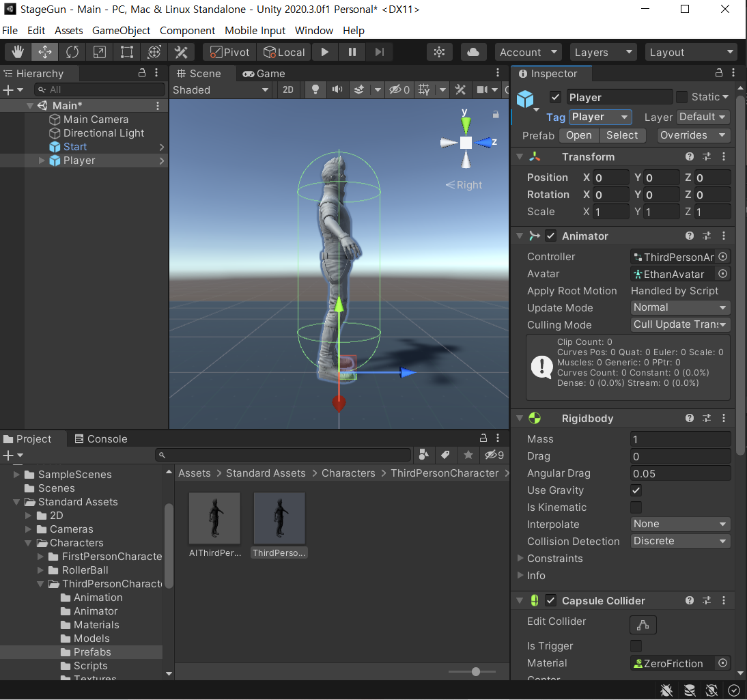The image size is (747, 700).
Task: Select the Scale tool in toolbar
Action: [99, 52]
